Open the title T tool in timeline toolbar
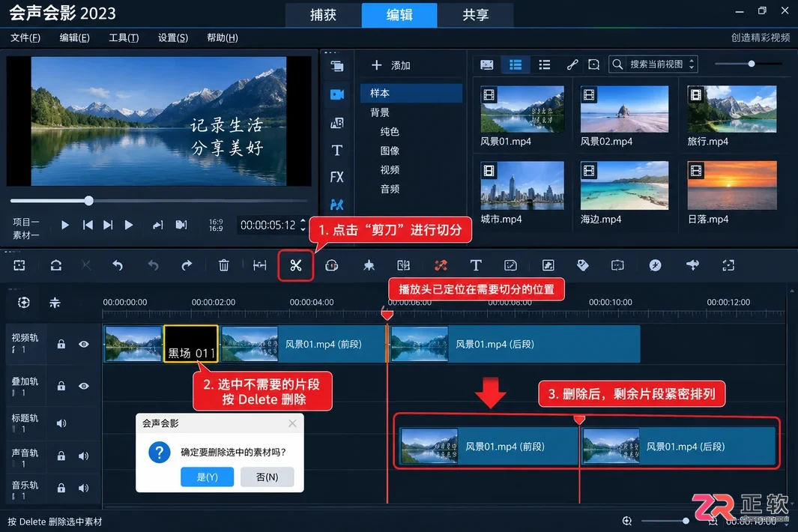The height and width of the screenshot is (532, 798). pyautogui.click(x=475, y=265)
